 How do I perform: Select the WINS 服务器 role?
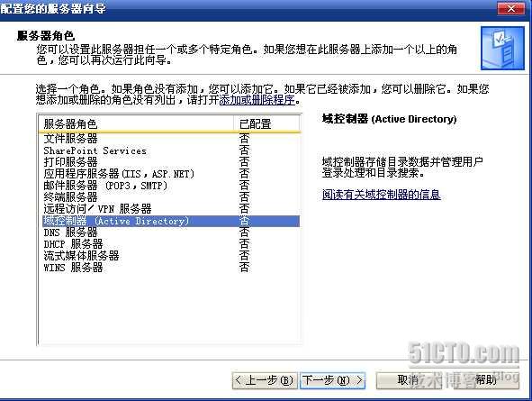tap(171, 268)
